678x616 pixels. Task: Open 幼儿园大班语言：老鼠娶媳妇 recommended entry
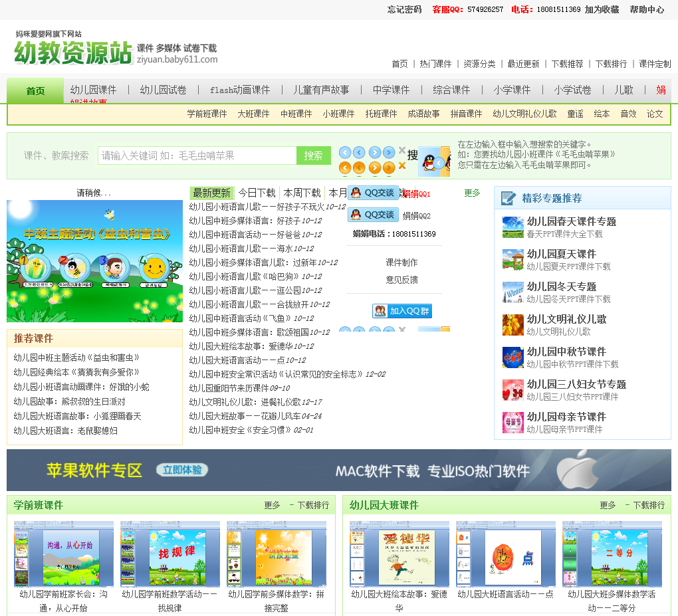pos(66,431)
